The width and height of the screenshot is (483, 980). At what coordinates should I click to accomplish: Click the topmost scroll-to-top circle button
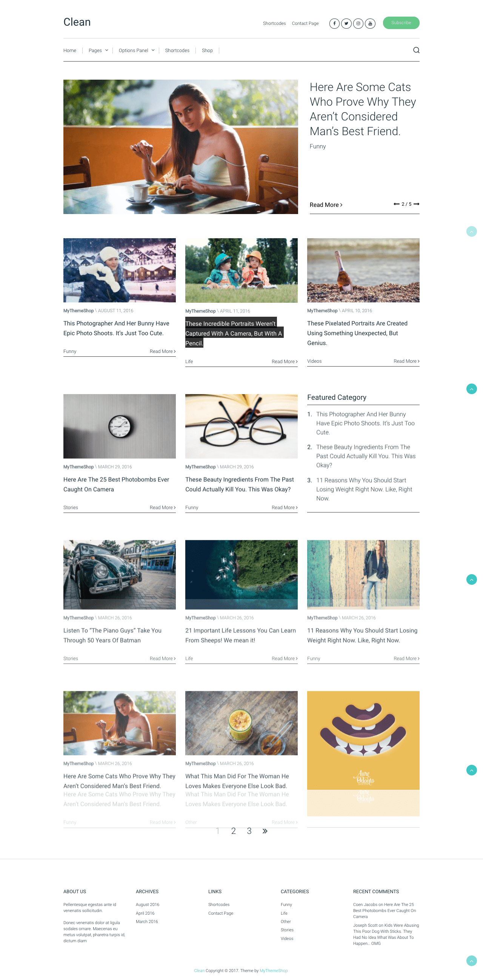[471, 231]
